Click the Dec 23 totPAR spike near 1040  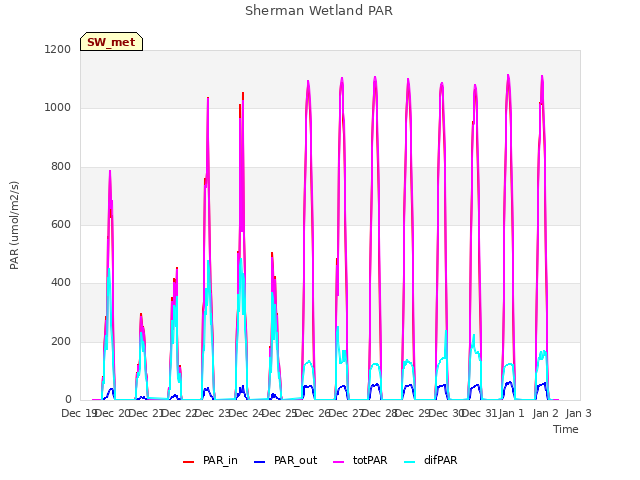click(208, 98)
